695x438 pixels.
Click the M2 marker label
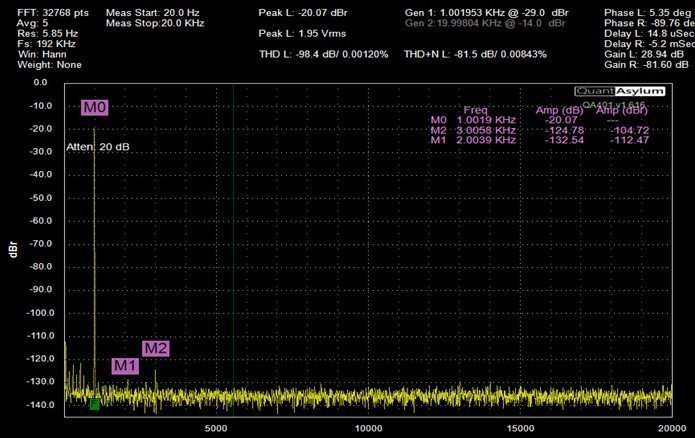156,348
